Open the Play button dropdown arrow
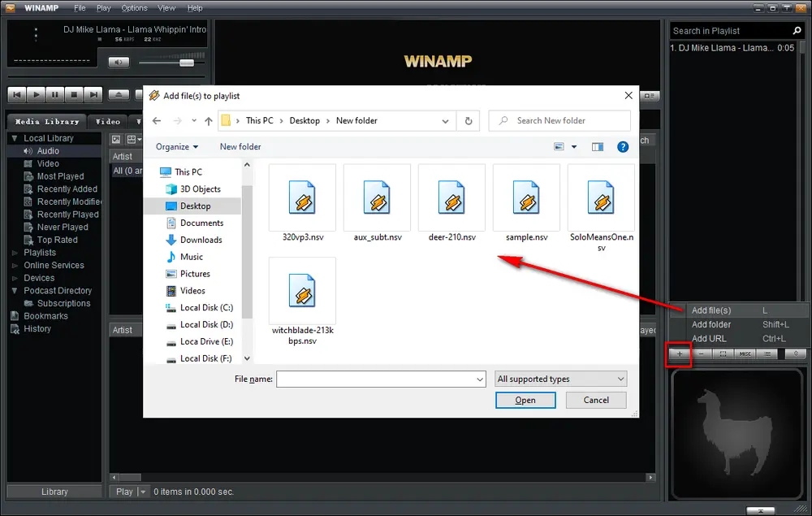Screen dimensions: 812x516 [144, 492]
